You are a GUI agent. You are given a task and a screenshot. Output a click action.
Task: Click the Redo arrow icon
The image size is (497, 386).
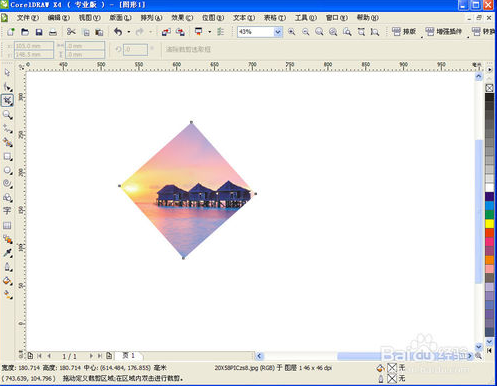[140, 32]
